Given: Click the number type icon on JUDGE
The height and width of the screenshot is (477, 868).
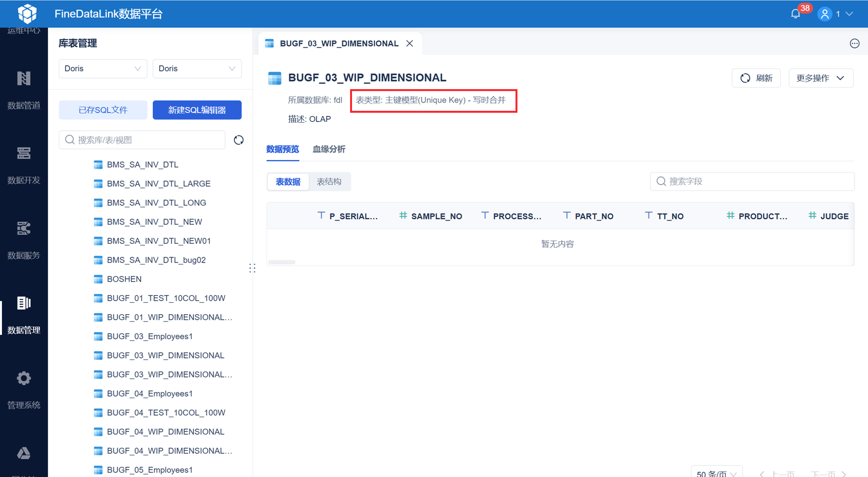Looking at the screenshot, I should (813, 215).
